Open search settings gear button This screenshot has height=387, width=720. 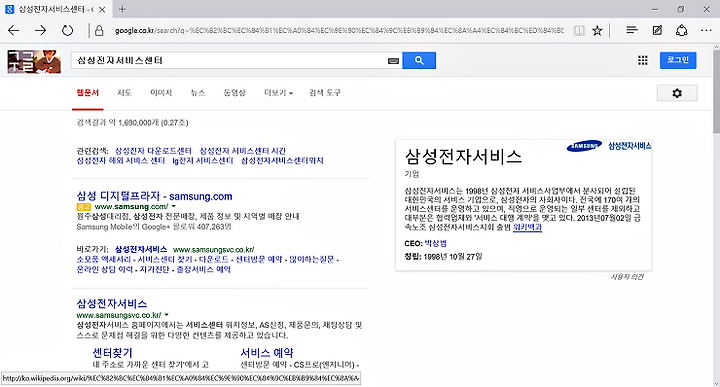pyautogui.click(x=677, y=93)
